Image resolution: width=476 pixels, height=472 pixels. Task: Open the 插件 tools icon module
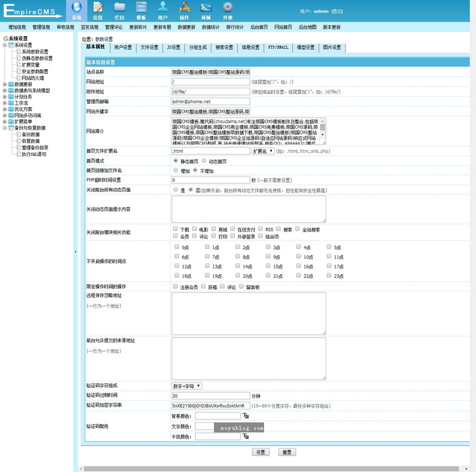click(184, 11)
